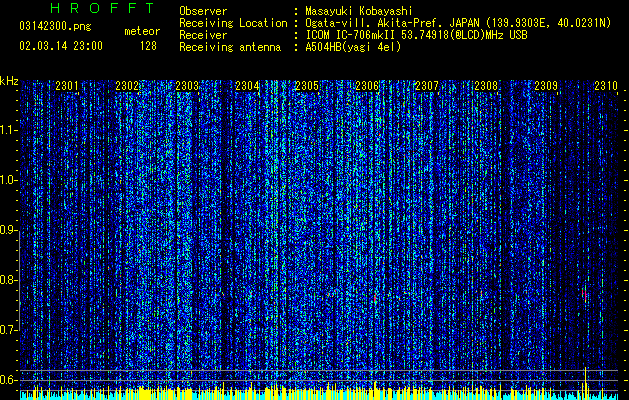Click the date stamp 02.03.14 23:00
The height and width of the screenshot is (400, 629).
pyautogui.click(x=61, y=46)
